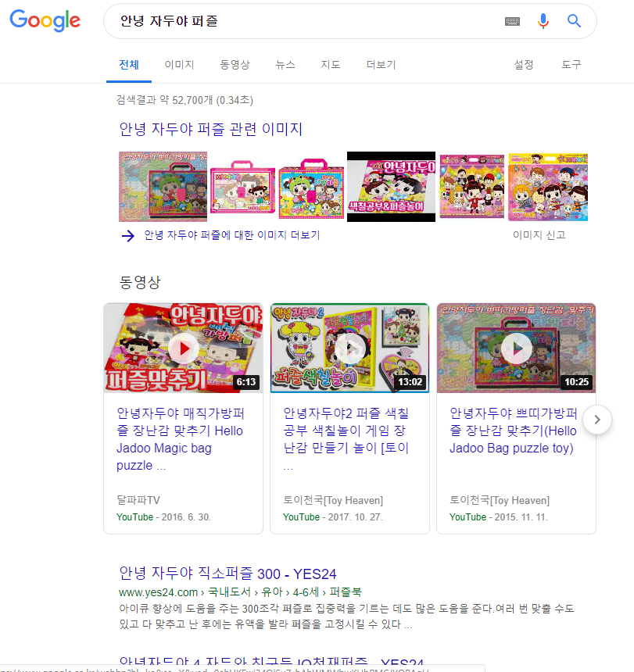The width and height of the screenshot is (634, 672).
Task: Click 이미지 신고 link
Action: coord(539,235)
